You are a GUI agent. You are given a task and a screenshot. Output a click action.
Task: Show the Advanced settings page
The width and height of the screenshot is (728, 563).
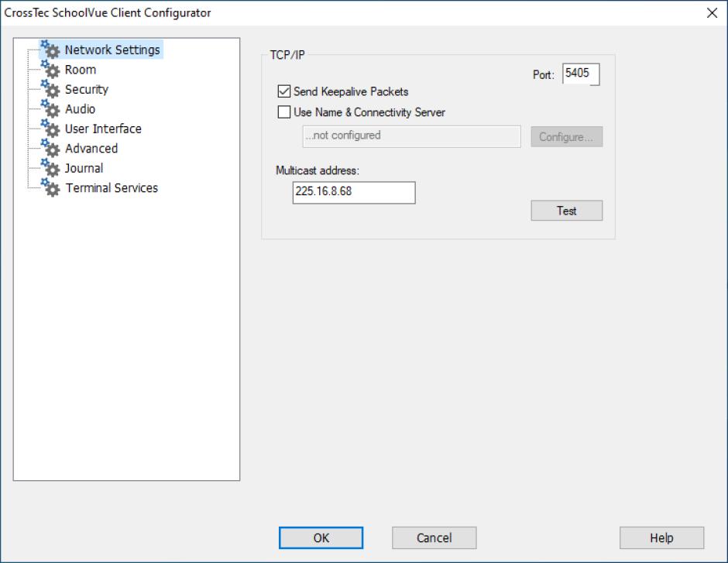pyautogui.click(x=91, y=149)
